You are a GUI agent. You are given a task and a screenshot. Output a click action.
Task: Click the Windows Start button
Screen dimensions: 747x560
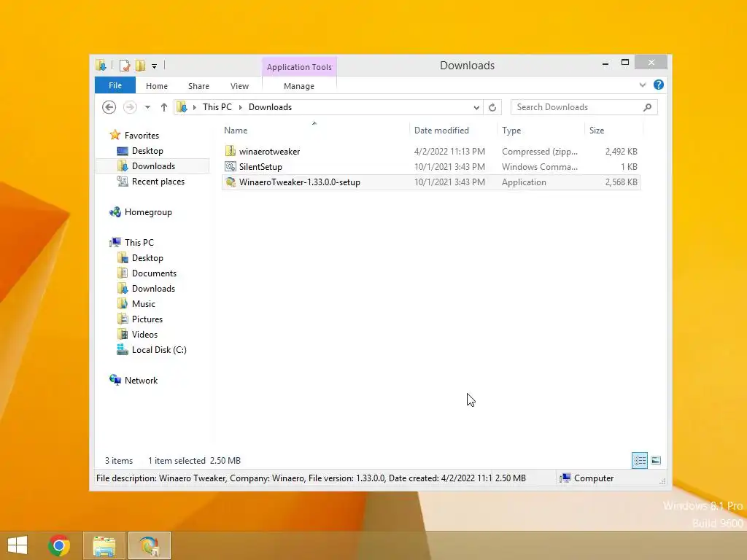[x=18, y=545]
